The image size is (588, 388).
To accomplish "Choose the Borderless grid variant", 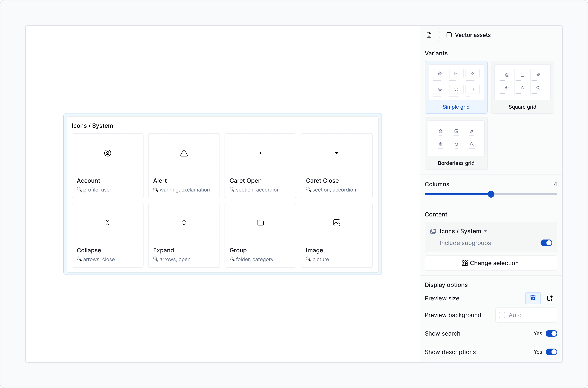I will point(456,143).
